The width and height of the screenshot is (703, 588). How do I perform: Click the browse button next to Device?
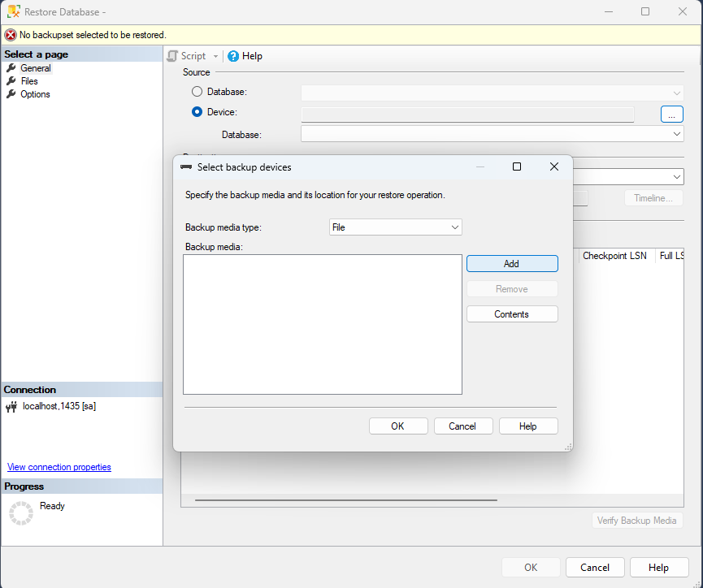coord(671,114)
